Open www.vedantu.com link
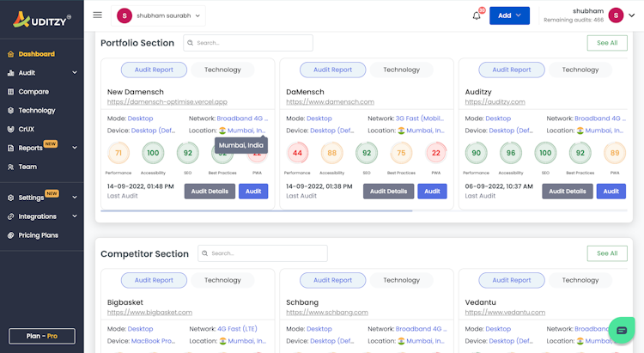The height and width of the screenshot is (353, 644). (x=505, y=313)
